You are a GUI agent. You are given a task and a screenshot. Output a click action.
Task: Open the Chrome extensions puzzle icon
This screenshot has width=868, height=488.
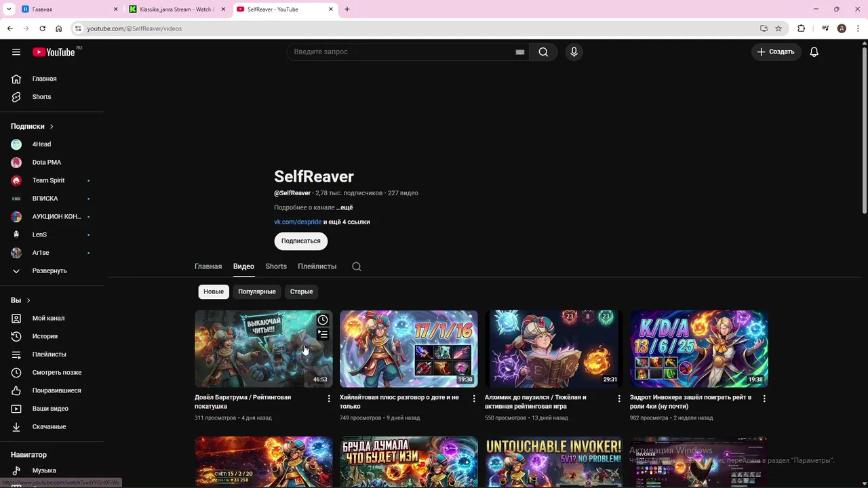pos(802,28)
